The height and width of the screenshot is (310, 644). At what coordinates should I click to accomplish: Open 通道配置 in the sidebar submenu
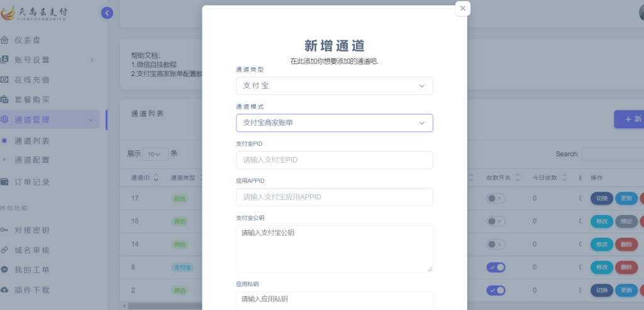point(32,160)
